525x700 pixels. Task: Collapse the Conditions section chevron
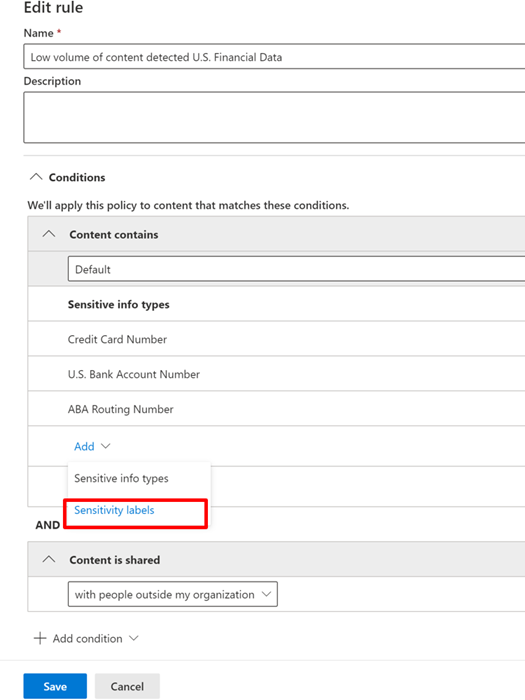point(36,177)
